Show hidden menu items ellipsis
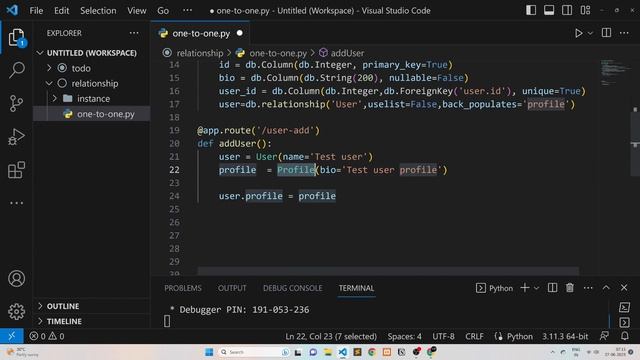Image resolution: width=640 pixels, height=360 pixels. pos(187,10)
